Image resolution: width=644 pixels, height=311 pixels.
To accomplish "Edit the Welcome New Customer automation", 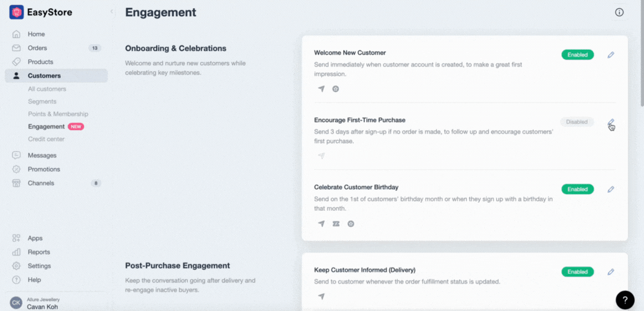I will click(610, 55).
